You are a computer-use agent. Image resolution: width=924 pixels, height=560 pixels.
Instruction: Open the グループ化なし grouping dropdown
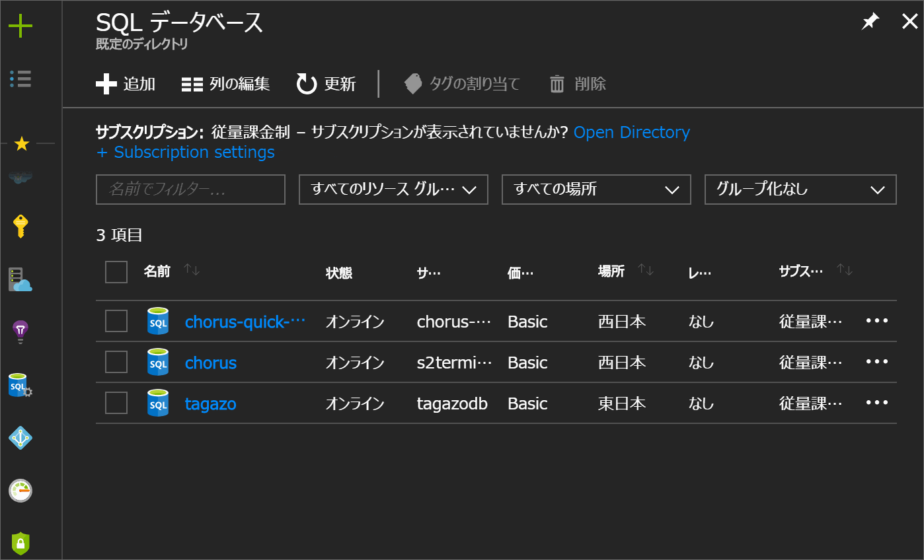coord(800,190)
